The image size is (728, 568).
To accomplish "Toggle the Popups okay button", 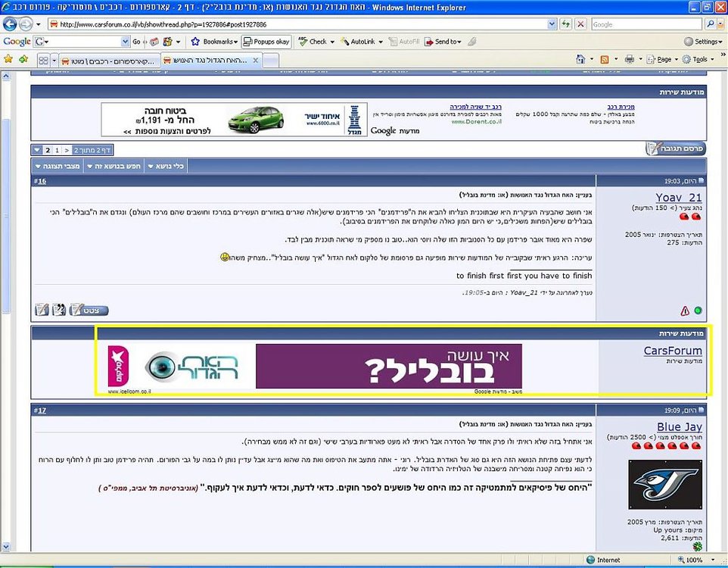I will pyautogui.click(x=266, y=42).
